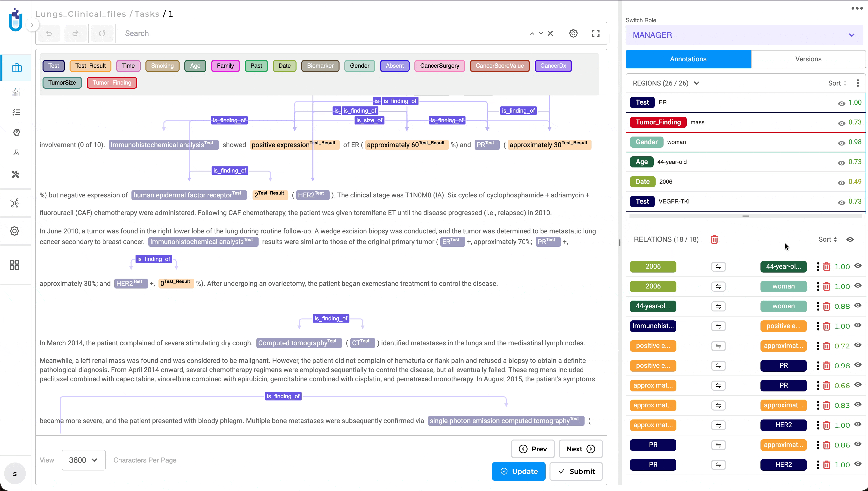This screenshot has width=868, height=491.
Task: Click the panel divider handle between regions and relations
Action: 745,216
